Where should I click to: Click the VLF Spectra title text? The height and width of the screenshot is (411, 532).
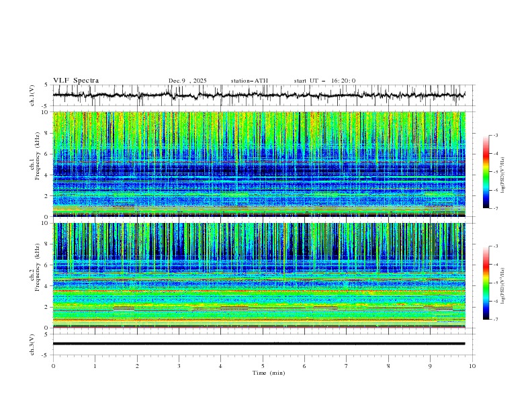76,80
